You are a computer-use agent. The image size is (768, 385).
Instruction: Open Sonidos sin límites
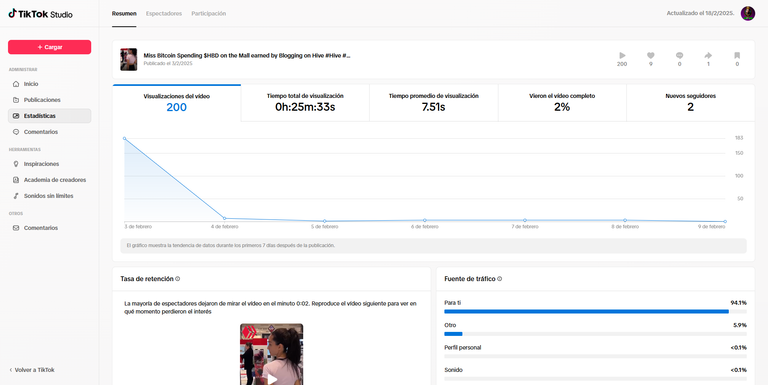point(49,195)
